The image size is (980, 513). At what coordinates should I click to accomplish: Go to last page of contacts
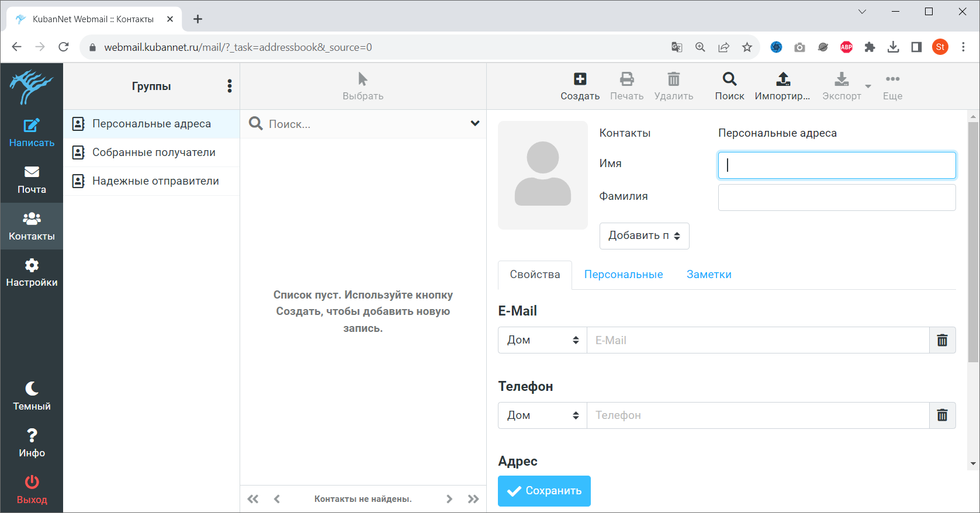(473, 499)
